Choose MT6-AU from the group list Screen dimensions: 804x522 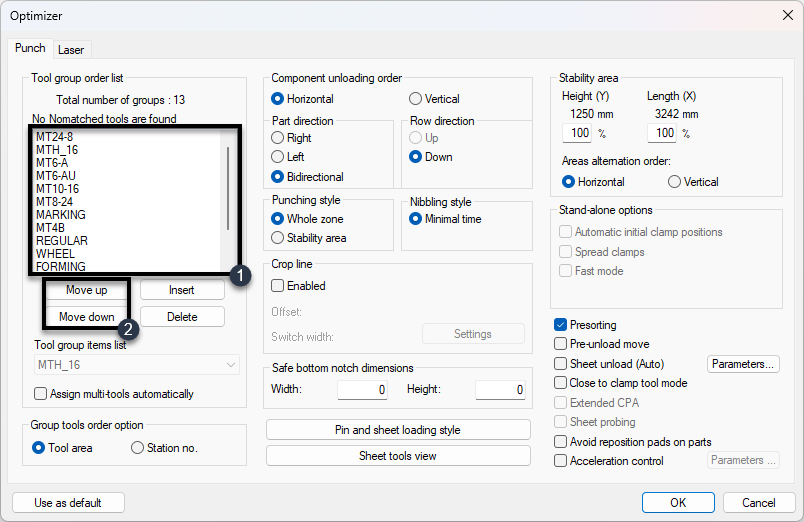(56, 176)
